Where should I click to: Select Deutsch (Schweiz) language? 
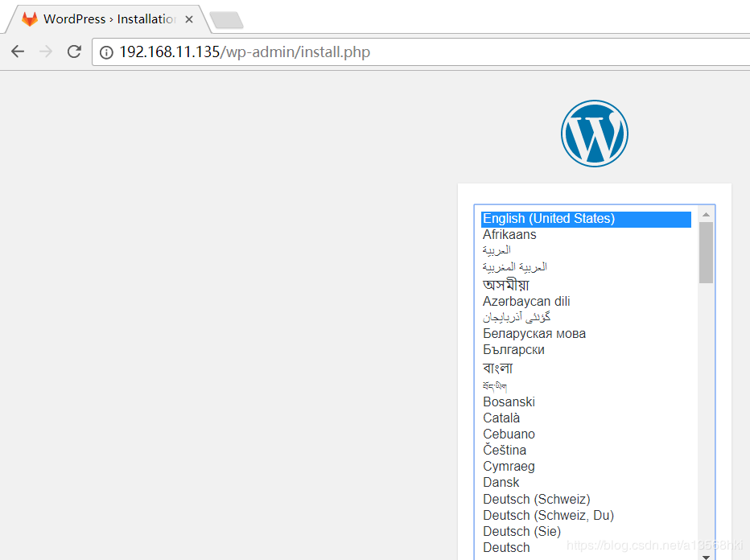(x=586, y=500)
